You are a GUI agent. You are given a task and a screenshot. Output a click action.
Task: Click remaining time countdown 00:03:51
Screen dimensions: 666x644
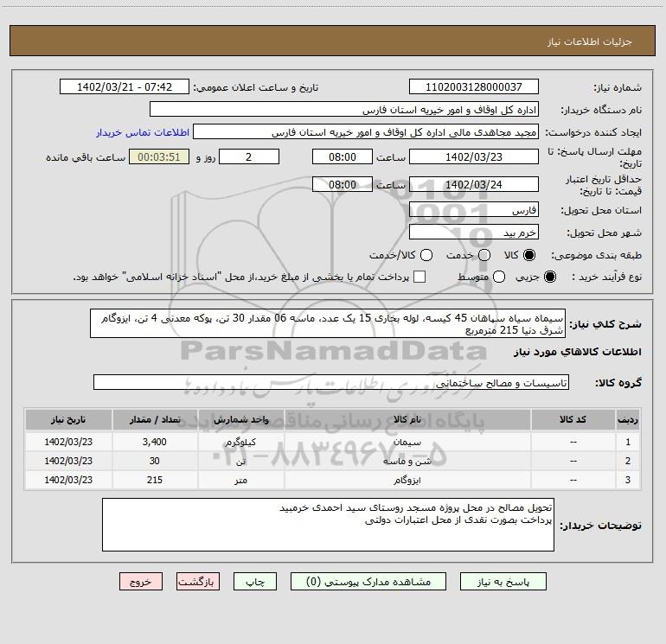(x=159, y=157)
